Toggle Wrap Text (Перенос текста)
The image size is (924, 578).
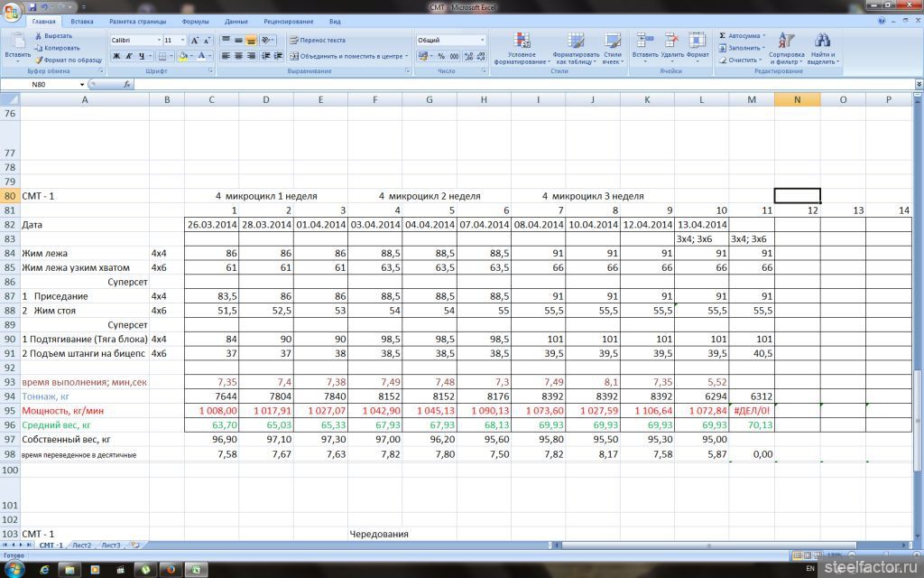coord(318,41)
